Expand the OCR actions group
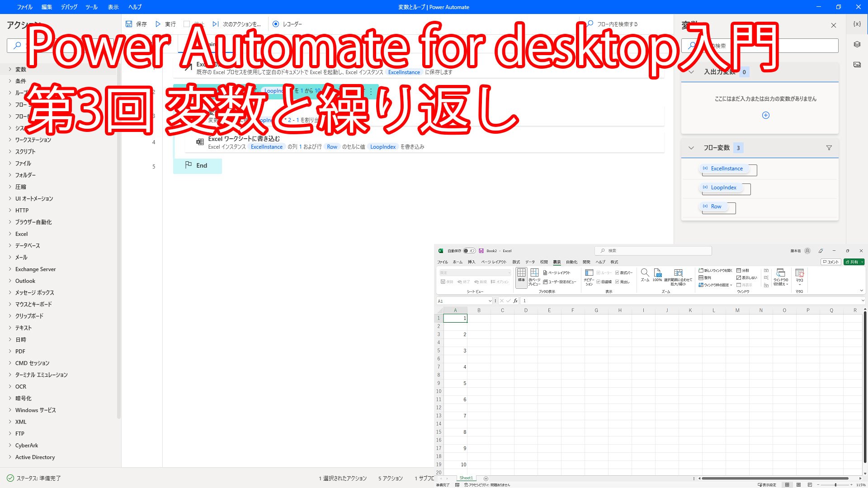Viewport: 868px width, 488px height. click(x=10, y=387)
